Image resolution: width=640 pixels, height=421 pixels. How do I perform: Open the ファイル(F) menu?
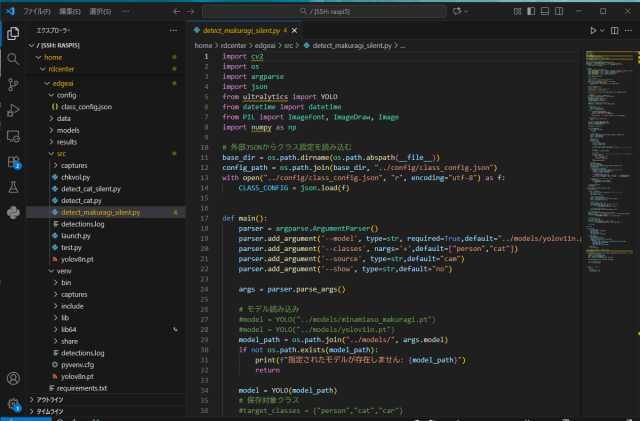[36, 11]
